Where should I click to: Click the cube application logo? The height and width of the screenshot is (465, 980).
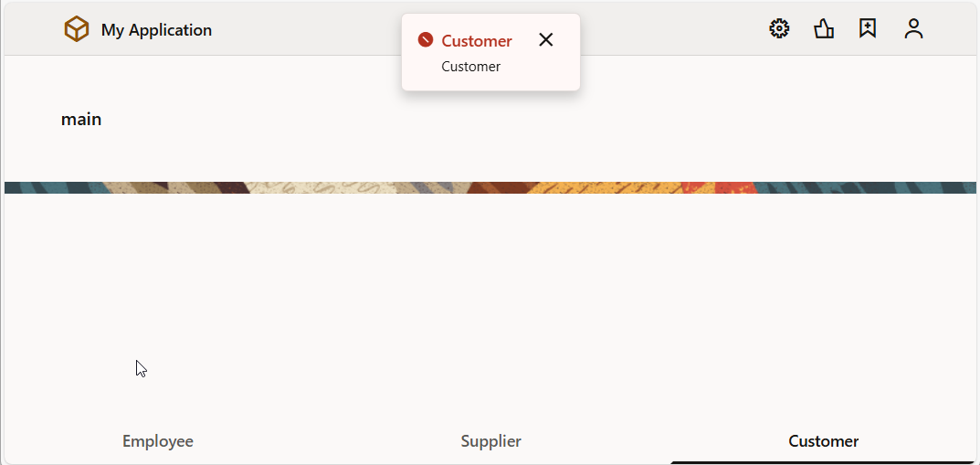[x=77, y=29]
